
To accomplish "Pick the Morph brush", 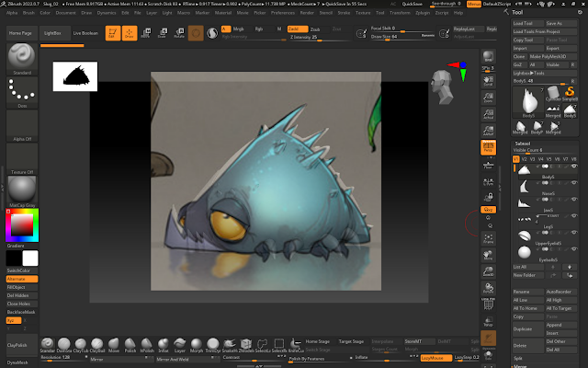I will coord(196,345).
